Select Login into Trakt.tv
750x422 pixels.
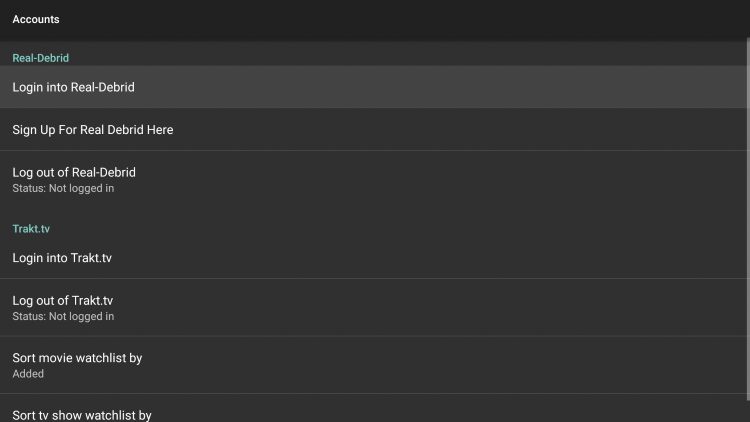tap(373, 258)
